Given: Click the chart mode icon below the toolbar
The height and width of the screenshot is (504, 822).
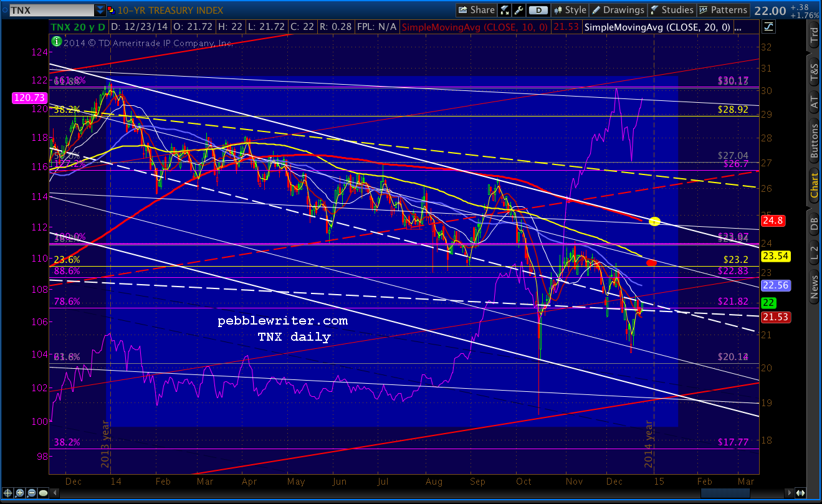Looking at the screenshot, I should point(768,27).
